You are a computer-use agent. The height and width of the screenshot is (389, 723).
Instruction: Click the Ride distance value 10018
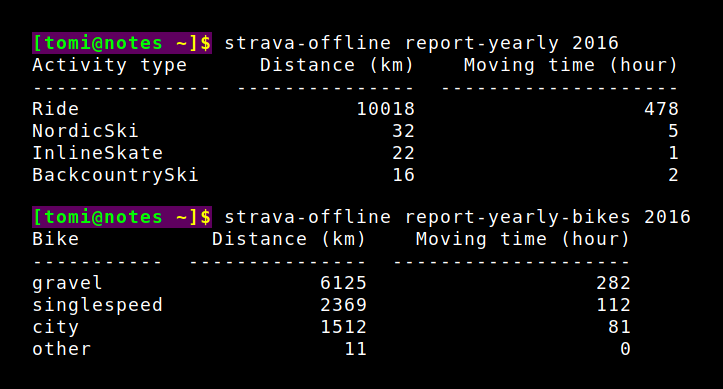tap(385, 109)
